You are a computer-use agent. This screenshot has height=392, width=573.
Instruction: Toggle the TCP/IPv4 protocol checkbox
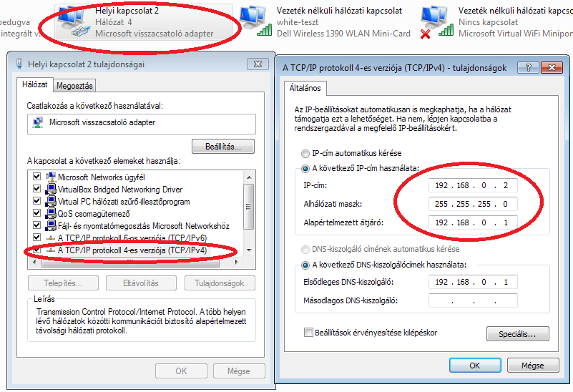(36, 250)
